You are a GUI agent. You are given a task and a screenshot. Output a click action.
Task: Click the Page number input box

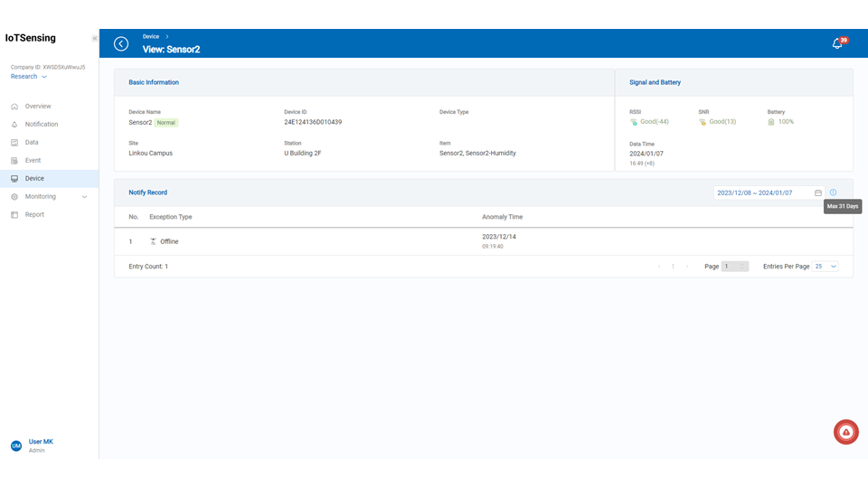[x=734, y=267]
